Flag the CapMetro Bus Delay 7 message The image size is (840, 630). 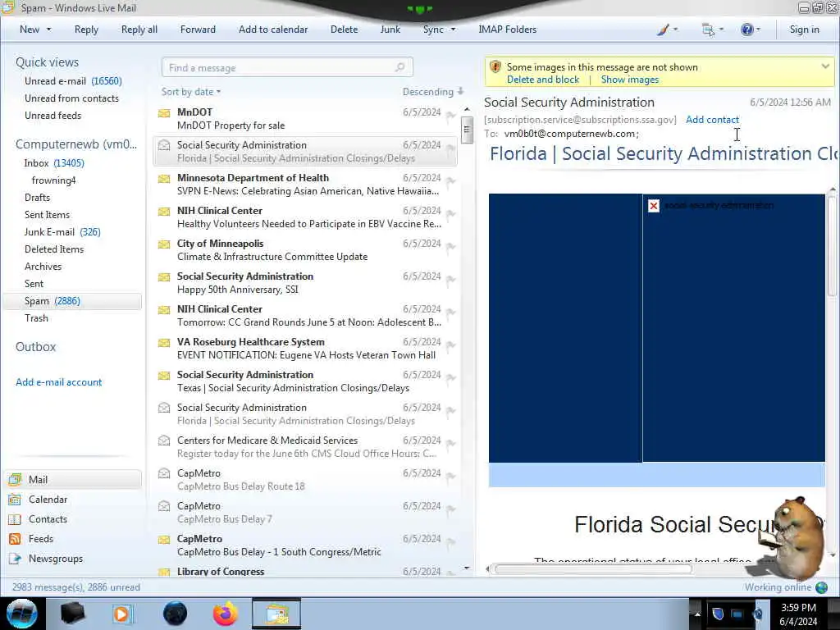tap(451, 509)
